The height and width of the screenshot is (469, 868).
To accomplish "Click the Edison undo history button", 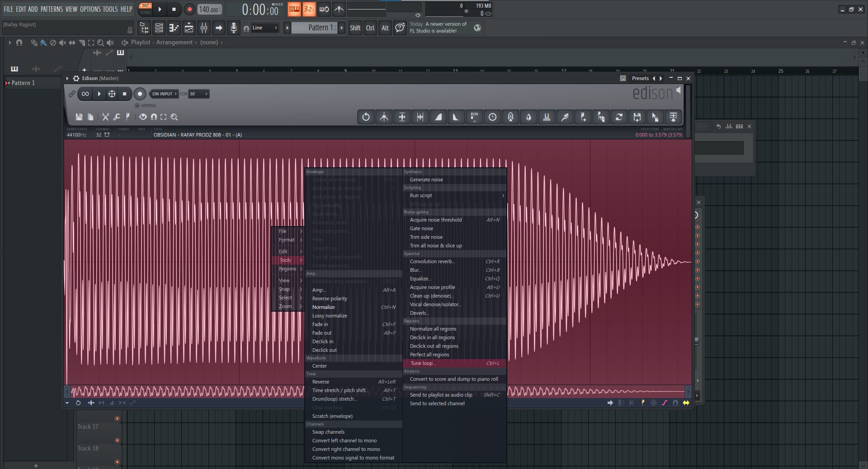I will click(x=366, y=117).
